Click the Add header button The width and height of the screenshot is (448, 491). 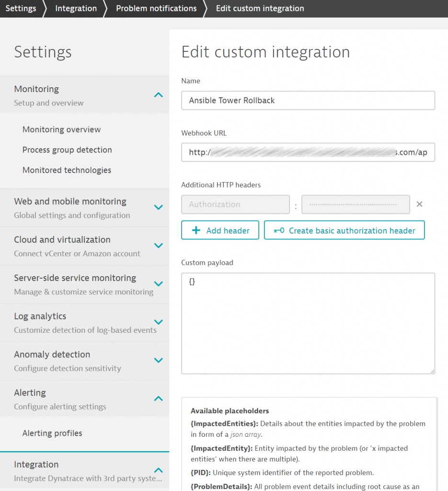220,230
